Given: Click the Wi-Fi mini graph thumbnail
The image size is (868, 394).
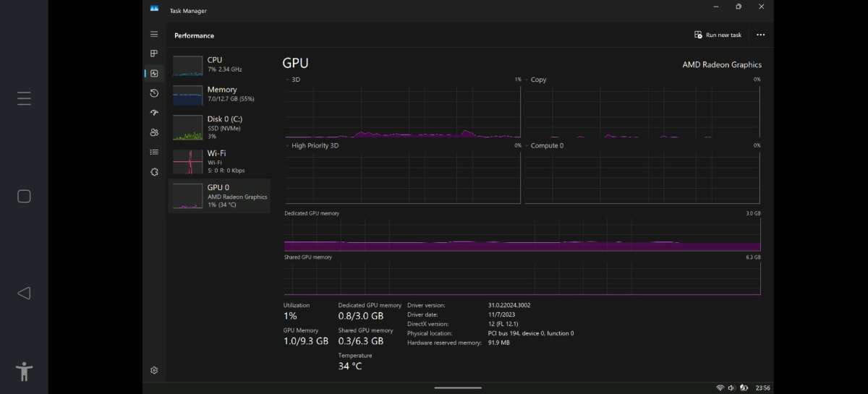Looking at the screenshot, I should [x=187, y=162].
